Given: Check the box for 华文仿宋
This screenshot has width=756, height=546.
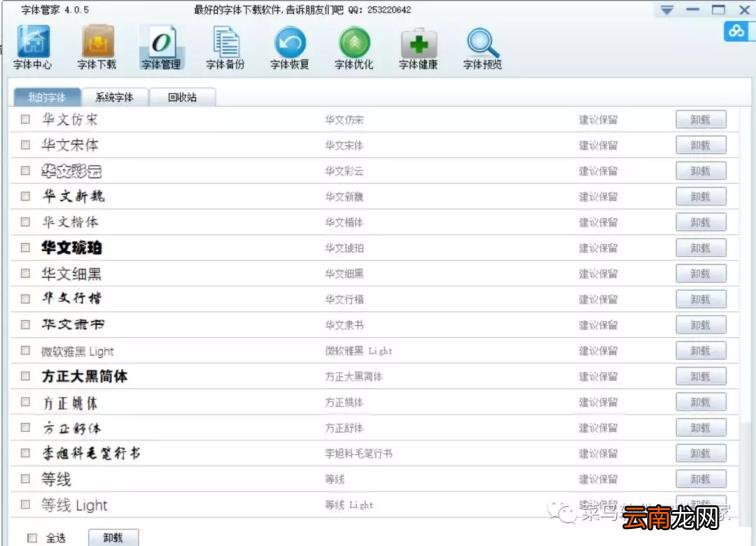Looking at the screenshot, I should tap(26, 119).
